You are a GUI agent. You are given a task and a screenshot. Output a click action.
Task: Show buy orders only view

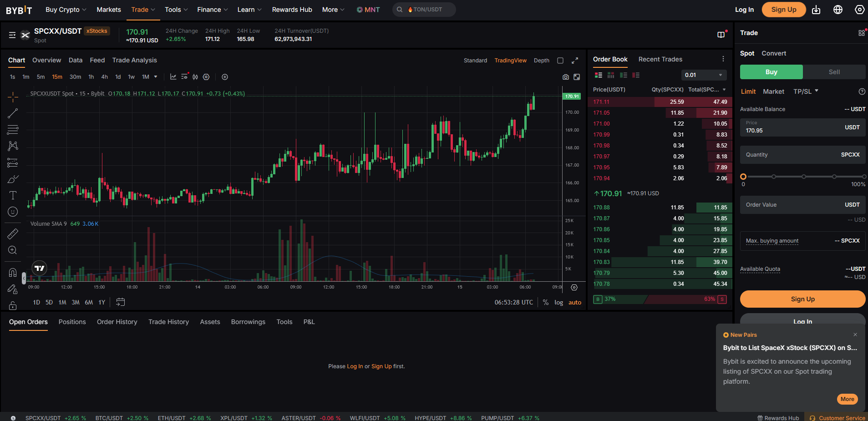[624, 75]
